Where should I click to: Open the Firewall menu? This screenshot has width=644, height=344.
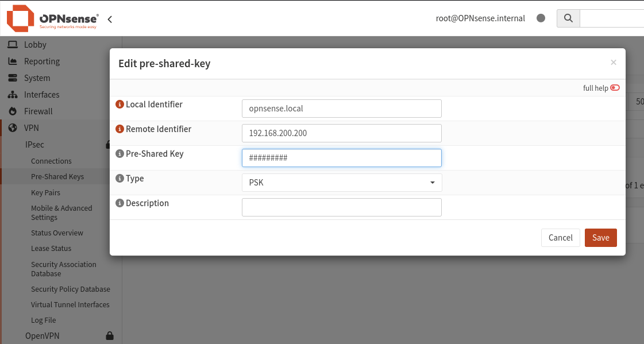(x=38, y=111)
